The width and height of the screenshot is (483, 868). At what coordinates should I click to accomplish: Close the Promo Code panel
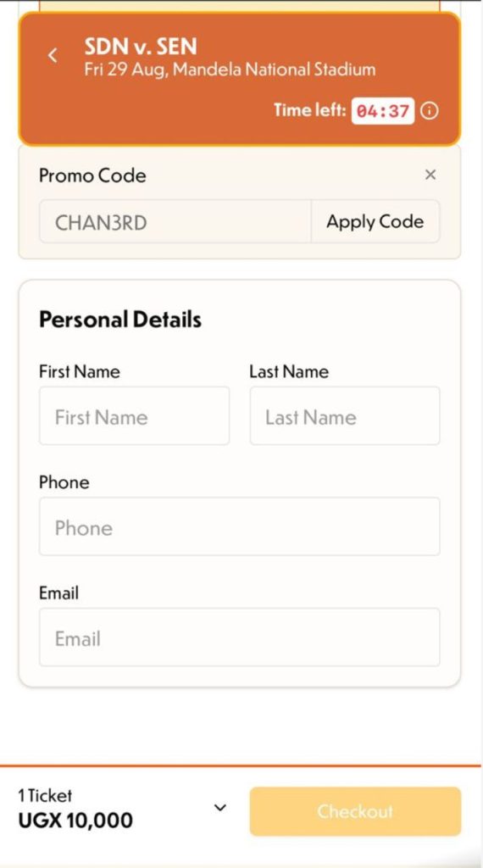(x=430, y=175)
